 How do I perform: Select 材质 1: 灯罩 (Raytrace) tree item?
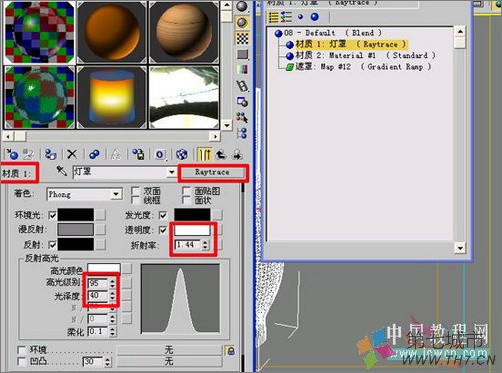(x=347, y=44)
